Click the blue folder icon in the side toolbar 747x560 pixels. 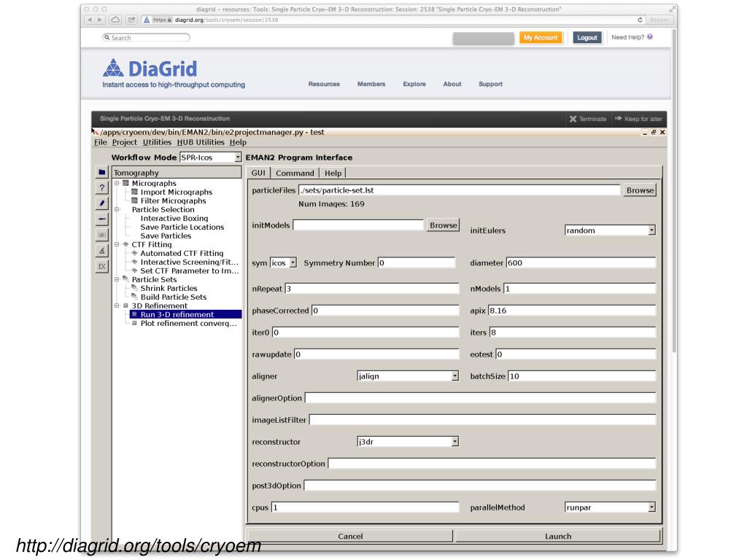click(102, 172)
